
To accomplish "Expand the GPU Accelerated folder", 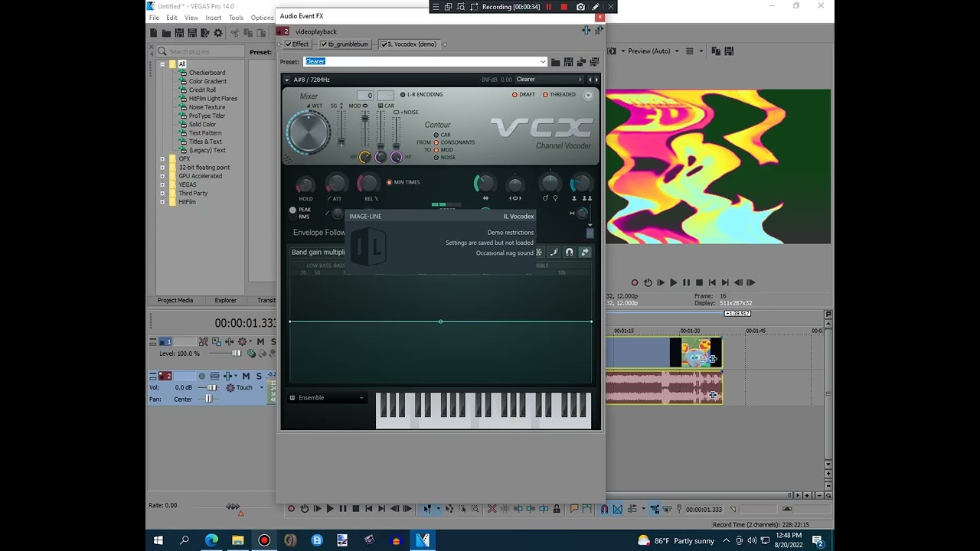I will 162,176.
